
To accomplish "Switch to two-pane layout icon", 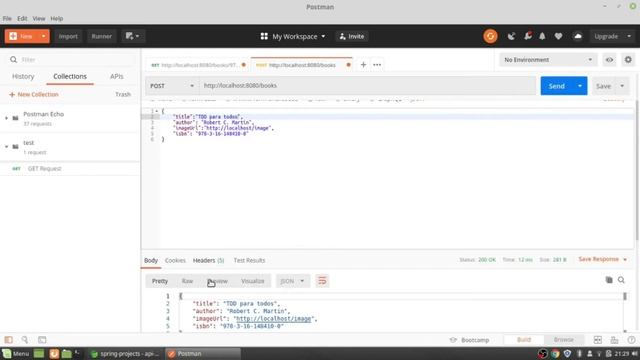I will [598, 340].
